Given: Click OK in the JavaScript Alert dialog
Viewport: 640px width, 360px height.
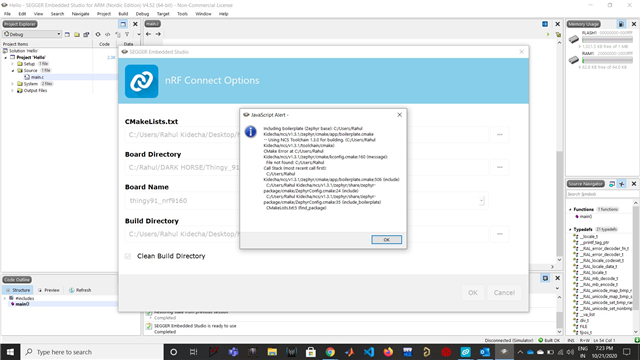Looking at the screenshot, I should tap(386, 240).
